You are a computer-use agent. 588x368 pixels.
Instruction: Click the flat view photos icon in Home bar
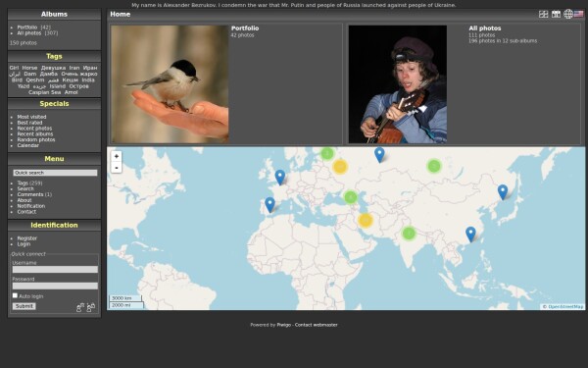coord(543,14)
